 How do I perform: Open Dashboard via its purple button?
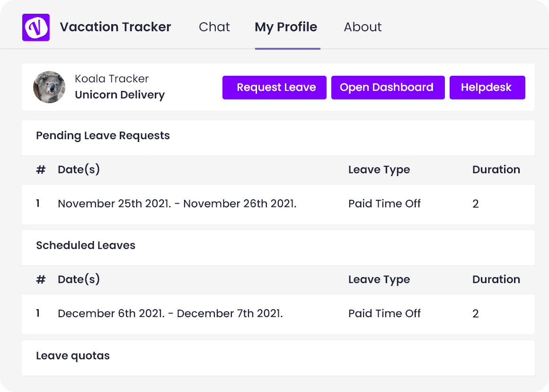click(x=388, y=88)
